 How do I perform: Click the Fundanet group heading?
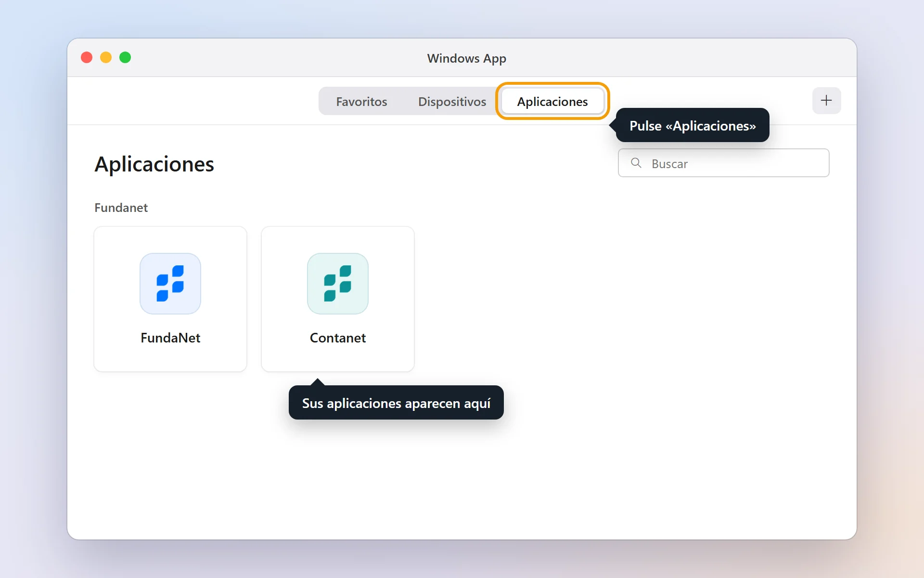[x=121, y=208]
